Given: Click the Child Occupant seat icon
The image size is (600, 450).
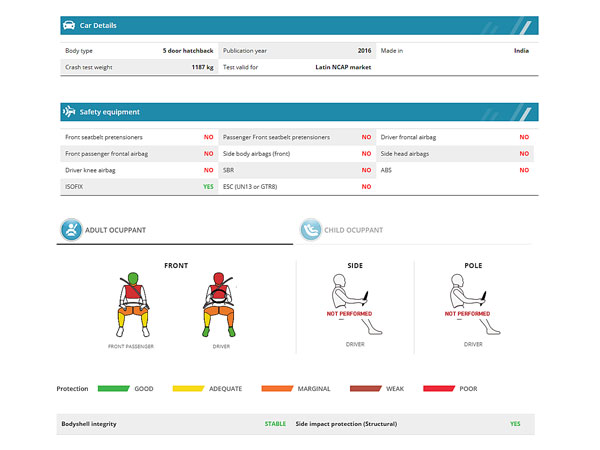Looking at the screenshot, I should point(308,230).
